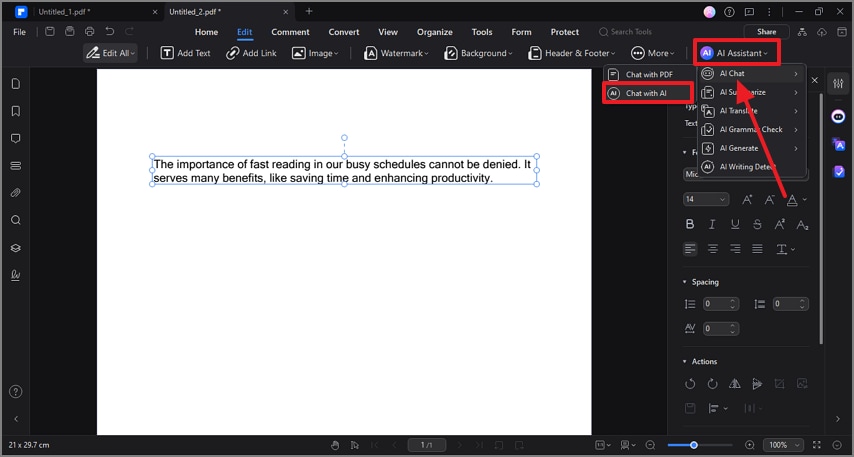Click the Share button

[766, 32]
